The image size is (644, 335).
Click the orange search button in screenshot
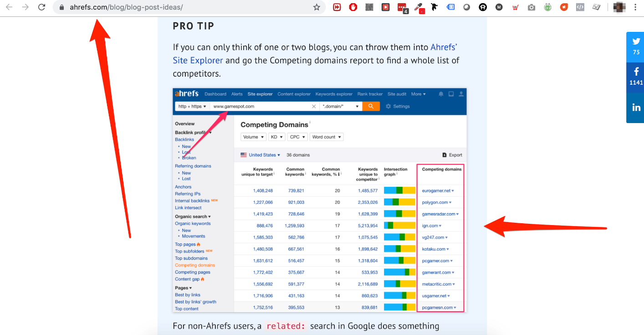(371, 106)
